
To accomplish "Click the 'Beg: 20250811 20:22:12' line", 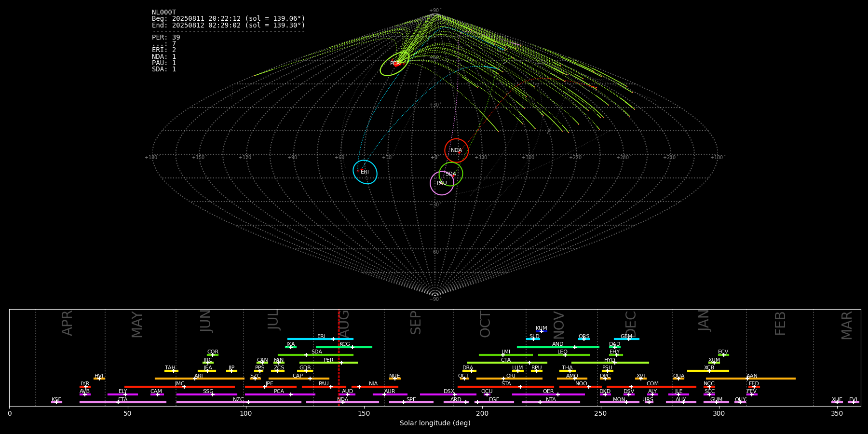I will [x=229, y=18].
